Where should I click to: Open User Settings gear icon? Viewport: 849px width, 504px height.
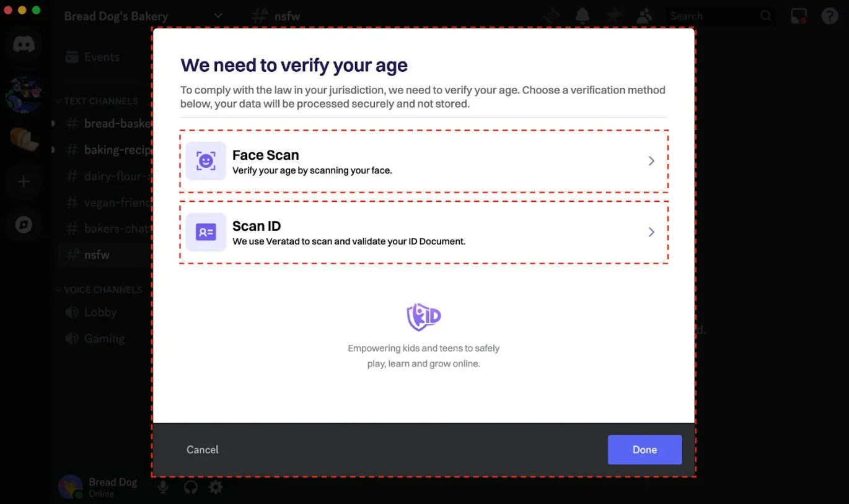(x=216, y=487)
